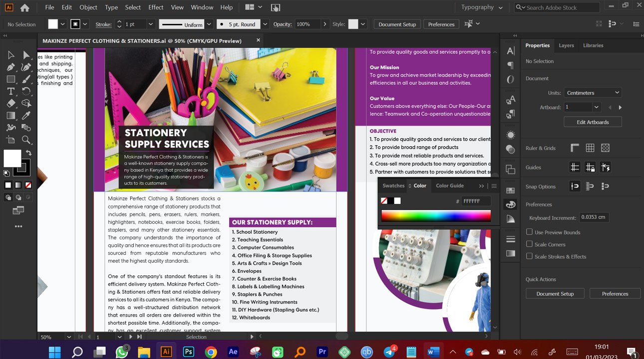This screenshot has height=359, width=644.
Task: Open the stroke Style dropdown in options bar
Action: (361, 23)
